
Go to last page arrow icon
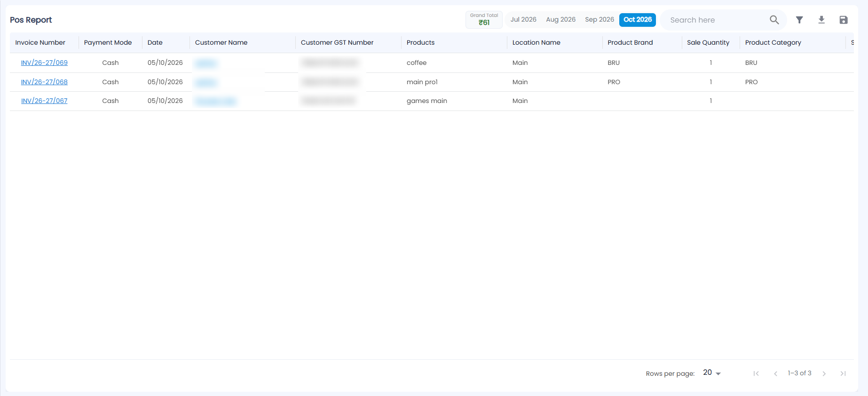coord(843,373)
